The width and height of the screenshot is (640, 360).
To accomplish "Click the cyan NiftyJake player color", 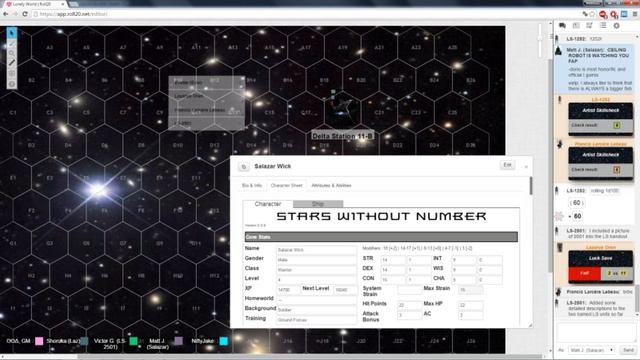I will tap(224, 341).
